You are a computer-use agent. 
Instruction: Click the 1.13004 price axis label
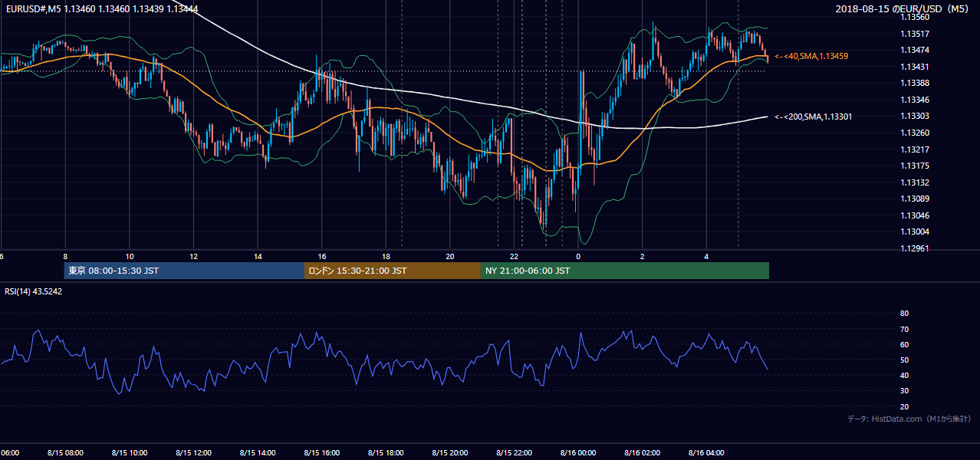point(915,232)
